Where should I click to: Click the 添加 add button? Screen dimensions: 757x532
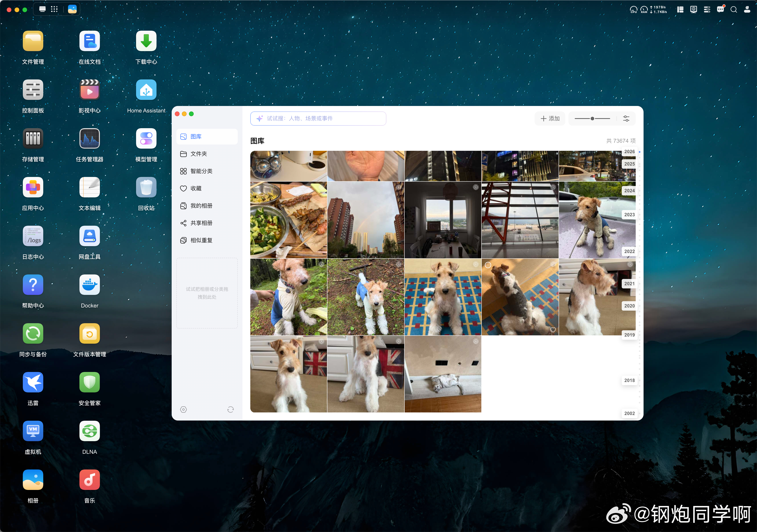pyautogui.click(x=550, y=119)
